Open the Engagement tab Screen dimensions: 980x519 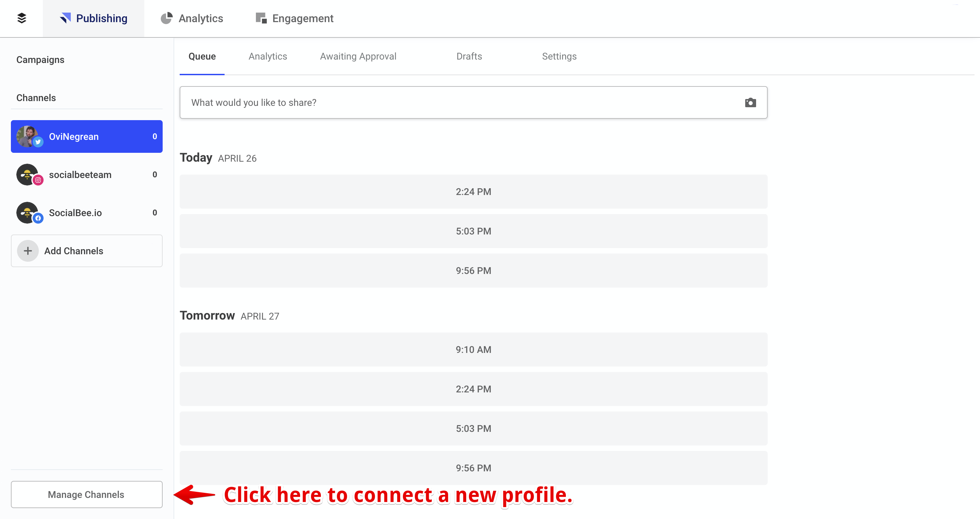(x=294, y=18)
